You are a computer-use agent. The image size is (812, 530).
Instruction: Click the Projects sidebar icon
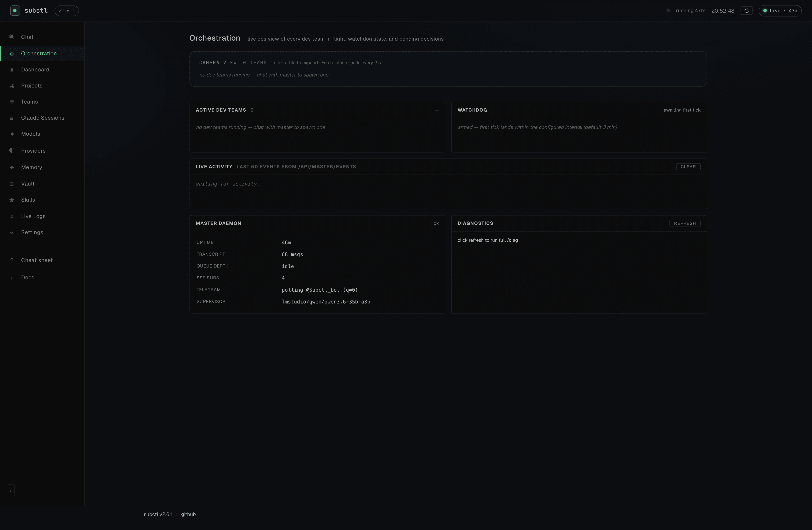(x=12, y=86)
